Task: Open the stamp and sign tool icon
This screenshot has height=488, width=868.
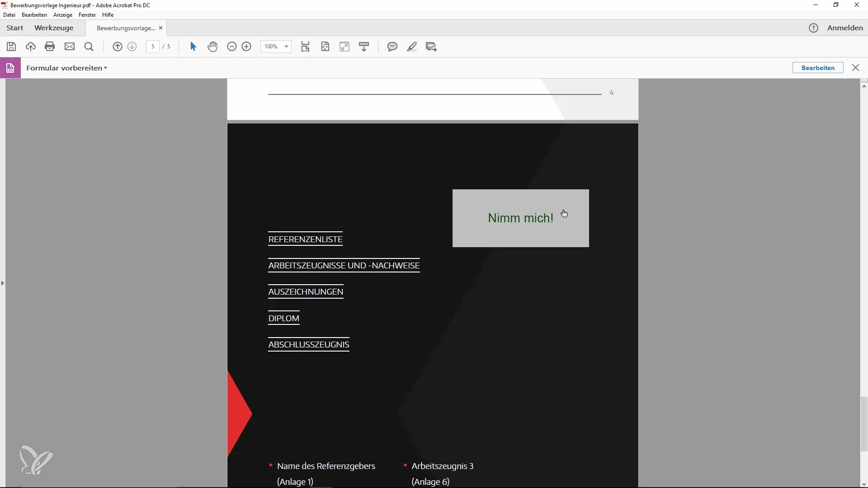Action: coord(431,47)
